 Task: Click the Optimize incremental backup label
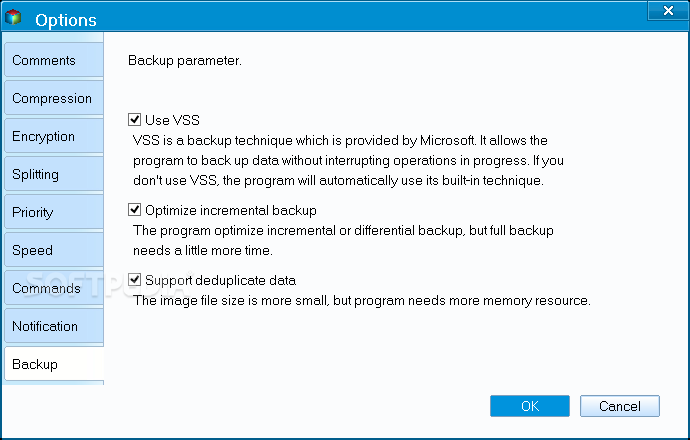coord(231,210)
